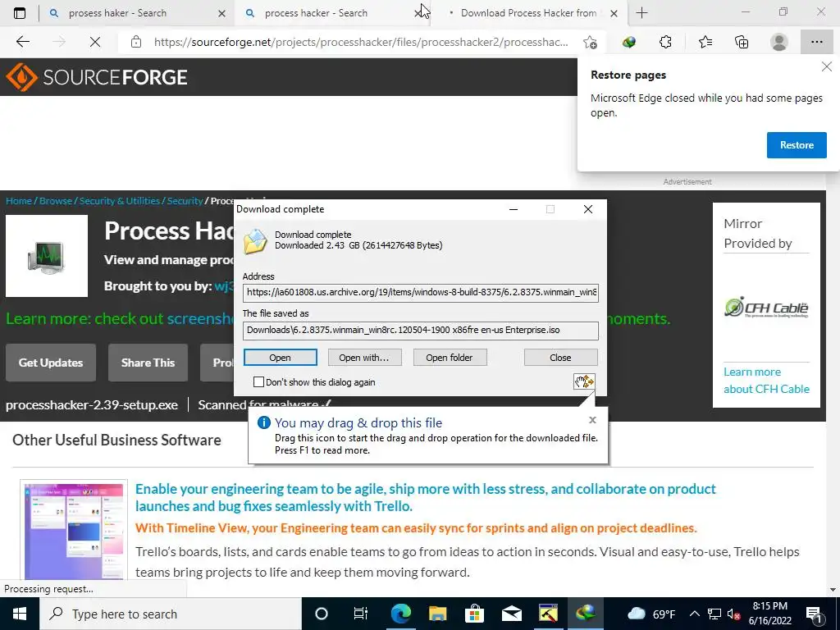Open the Home breadcrumb link
840x630 pixels.
point(19,201)
